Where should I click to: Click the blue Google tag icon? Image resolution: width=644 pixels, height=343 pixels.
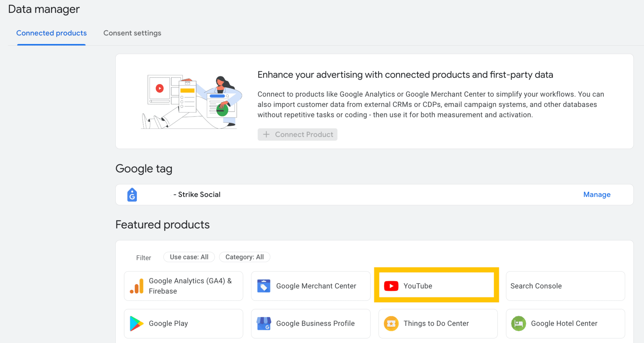pyautogui.click(x=132, y=195)
